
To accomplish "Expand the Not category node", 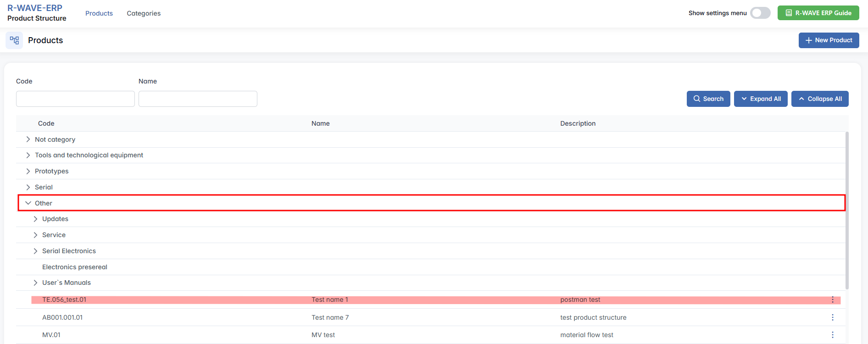I will tap(28, 139).
